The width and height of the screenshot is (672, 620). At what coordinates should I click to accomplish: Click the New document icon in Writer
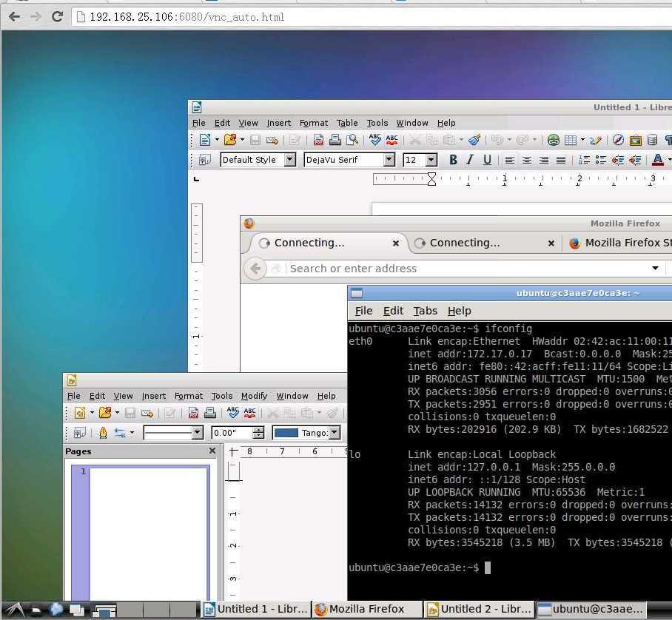pyautogui.click(x=205, y=140)
